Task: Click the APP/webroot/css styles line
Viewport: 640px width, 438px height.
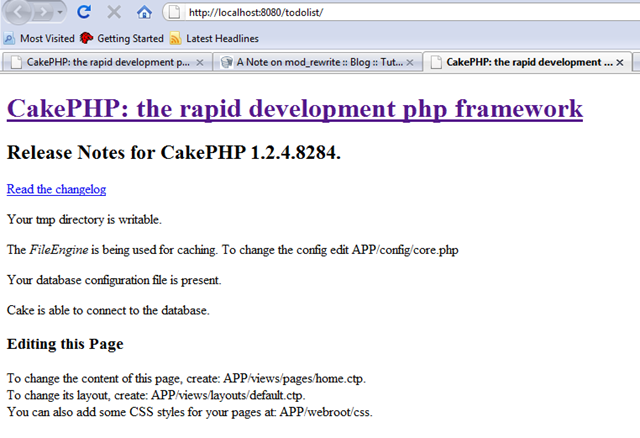Action: coord(190,412)
